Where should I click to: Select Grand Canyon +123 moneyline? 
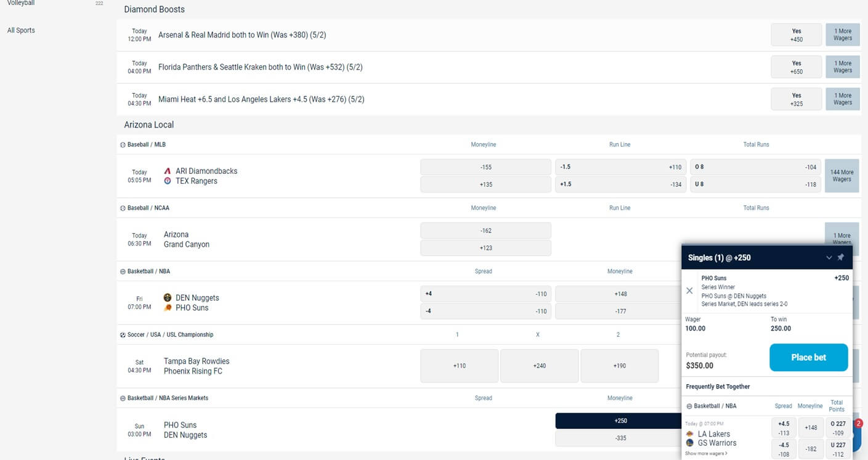click(x=485, y=248)
